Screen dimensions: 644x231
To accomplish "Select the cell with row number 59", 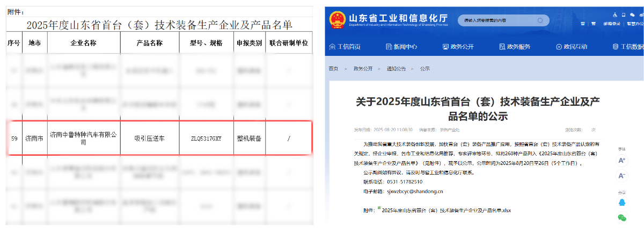I will coord(14,139).
